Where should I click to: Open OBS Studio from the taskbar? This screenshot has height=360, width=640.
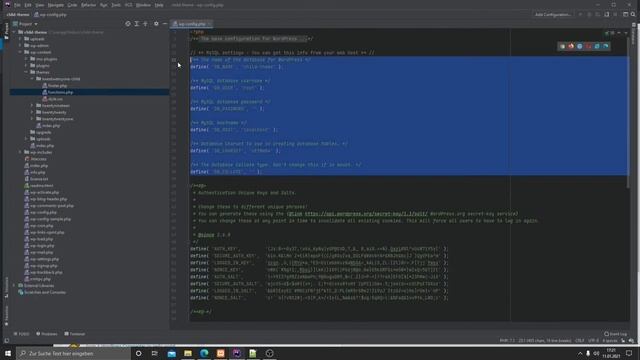coord(269,353)
